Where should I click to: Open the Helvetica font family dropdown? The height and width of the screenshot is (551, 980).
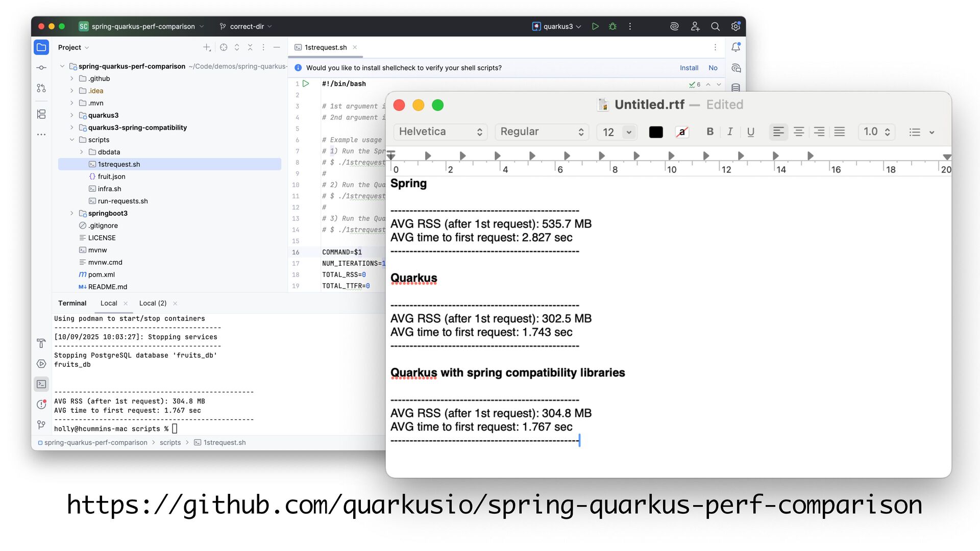(x=440, y=132)
